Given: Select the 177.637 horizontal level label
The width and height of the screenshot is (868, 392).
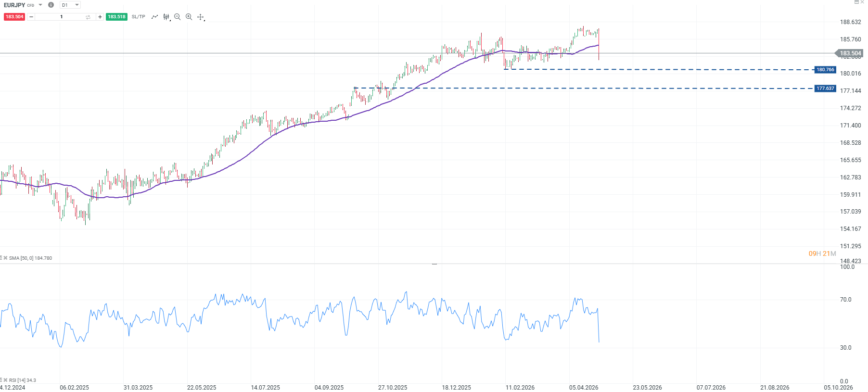Looking at the screenshot, I should click(x=825, y=89).
